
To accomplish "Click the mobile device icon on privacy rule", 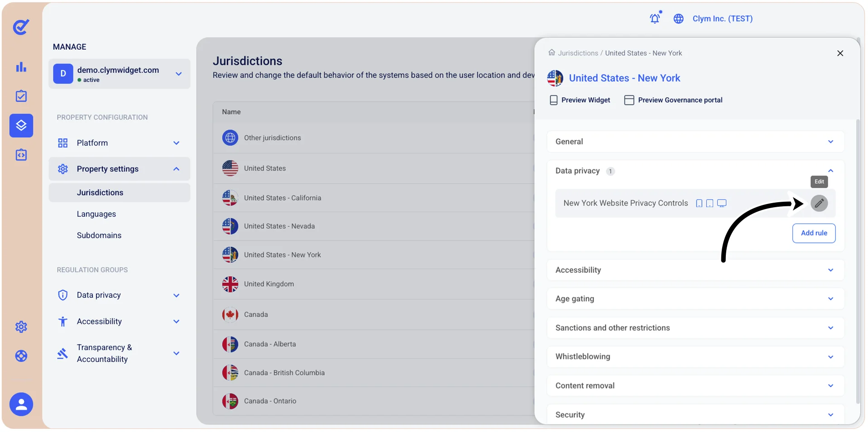I will point(699,203).
